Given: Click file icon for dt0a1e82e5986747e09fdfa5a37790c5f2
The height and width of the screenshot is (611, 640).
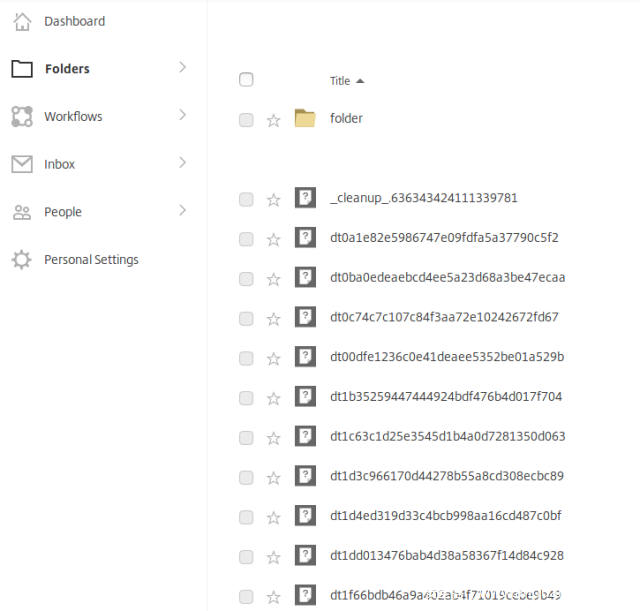Looking at the screenshot, I should click(x=305, y=237).
